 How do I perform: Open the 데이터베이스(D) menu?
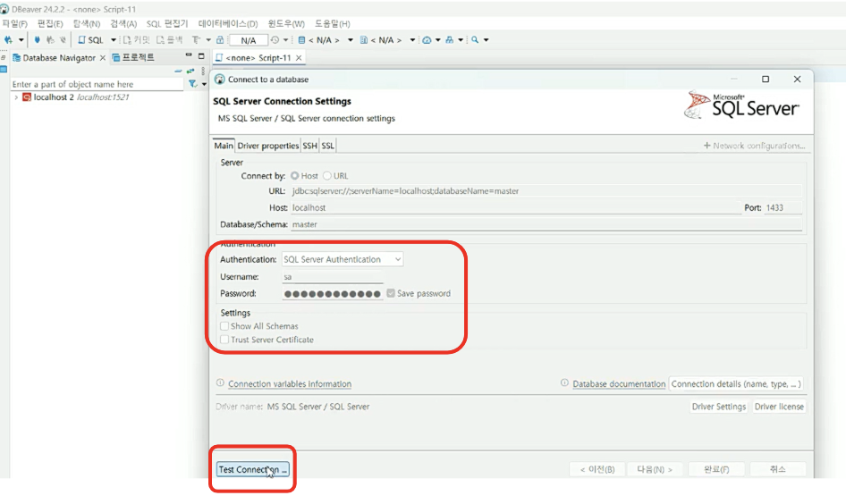coord(227,23)
